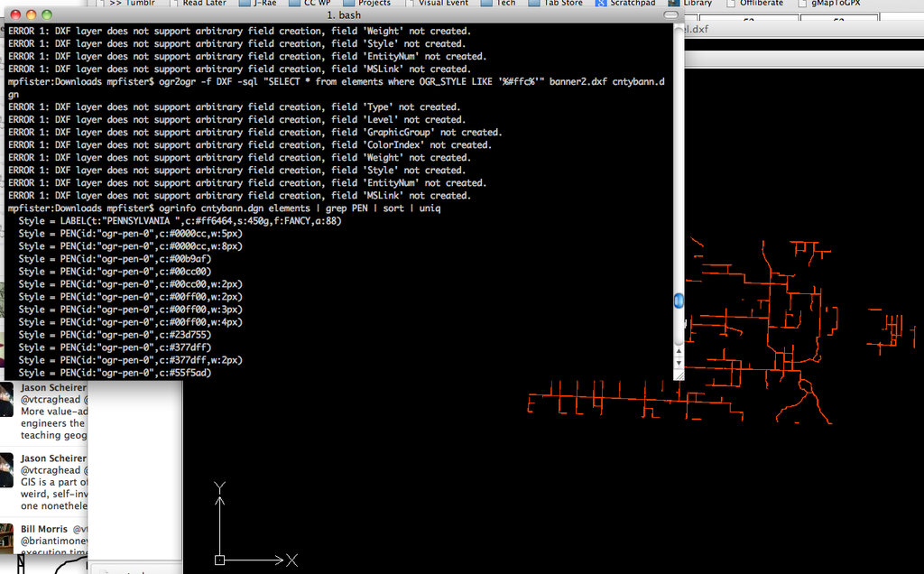The width and height of the screenshot is (924, 574).
Task: Open the 'Library' bookmark
Action: click(690, 3)
